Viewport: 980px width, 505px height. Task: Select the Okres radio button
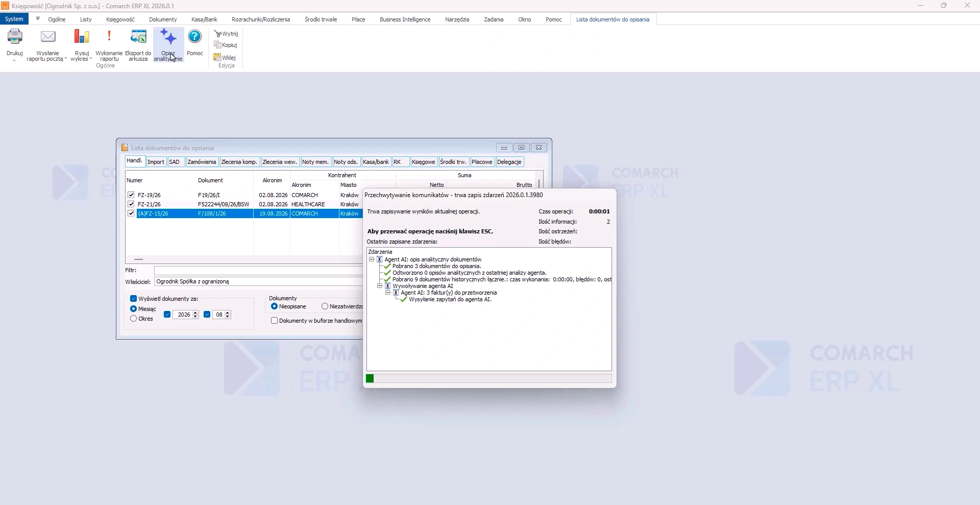(133, 319)
